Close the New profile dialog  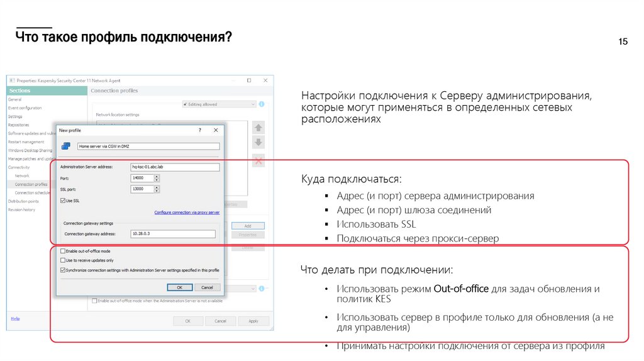click(216, 130)
